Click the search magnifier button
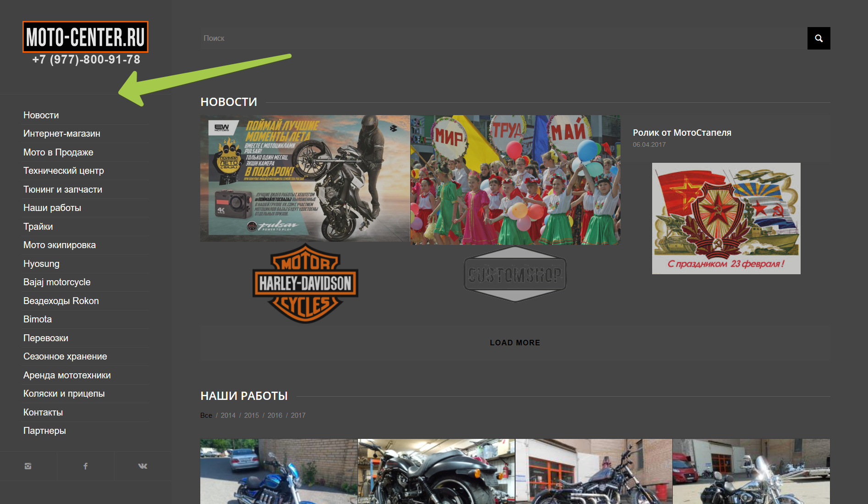This screenshot has height=504, width=868. tap(819, 39)
